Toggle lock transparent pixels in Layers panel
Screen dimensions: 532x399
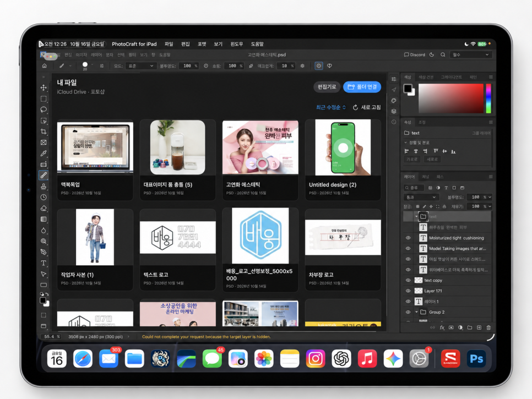(417, 206)
